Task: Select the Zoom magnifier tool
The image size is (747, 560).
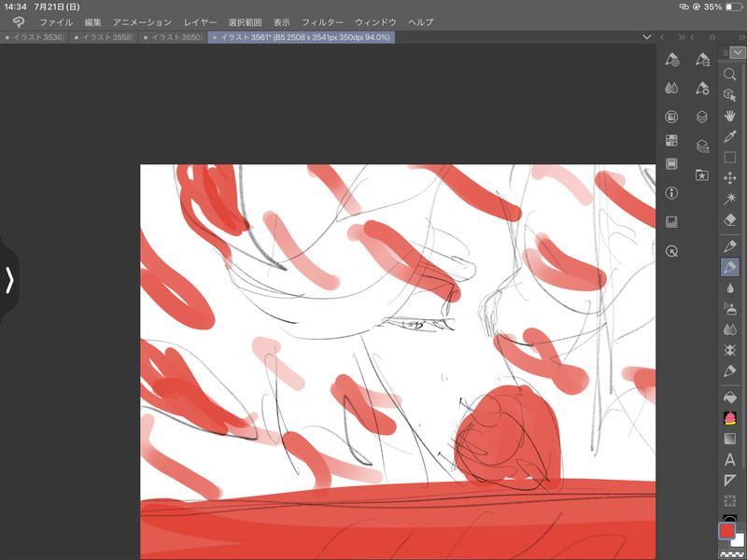Action: tap(729, 75)
